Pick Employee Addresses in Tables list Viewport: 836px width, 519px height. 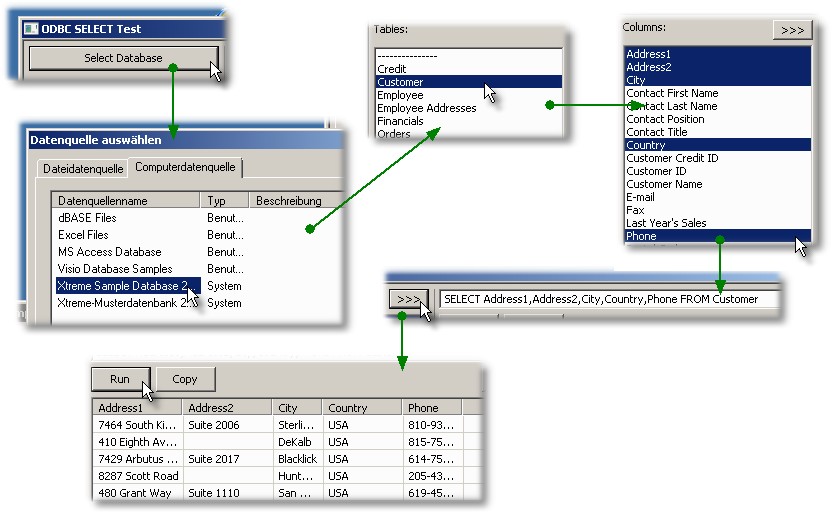coord(426,108)
